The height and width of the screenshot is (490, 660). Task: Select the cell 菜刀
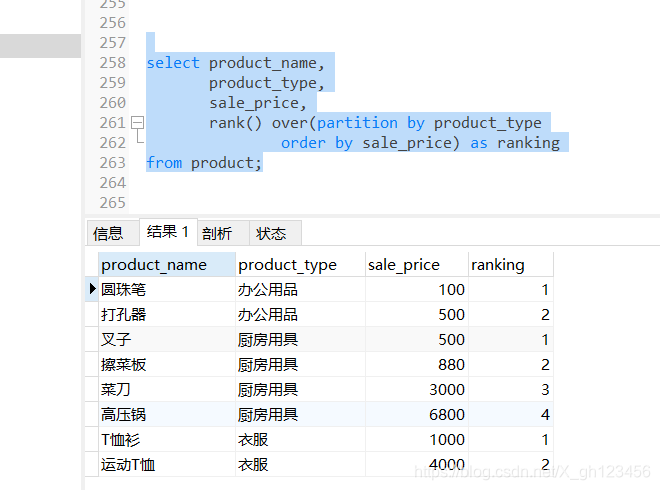167,389
